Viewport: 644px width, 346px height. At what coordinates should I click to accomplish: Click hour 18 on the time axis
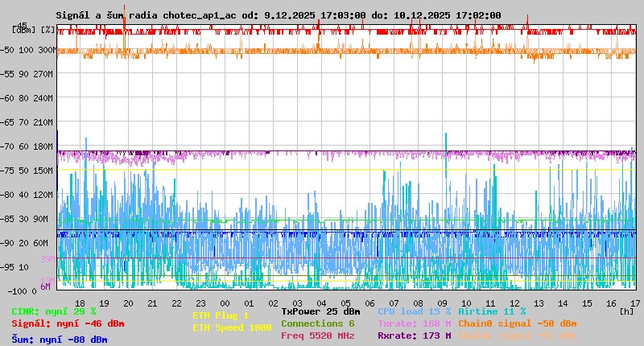80,303
